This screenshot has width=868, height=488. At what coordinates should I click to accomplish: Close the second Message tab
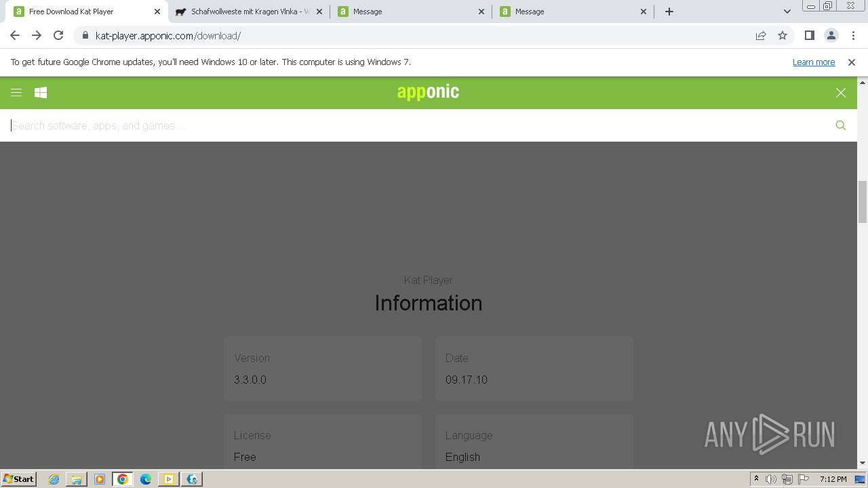(x=644, y=12)
